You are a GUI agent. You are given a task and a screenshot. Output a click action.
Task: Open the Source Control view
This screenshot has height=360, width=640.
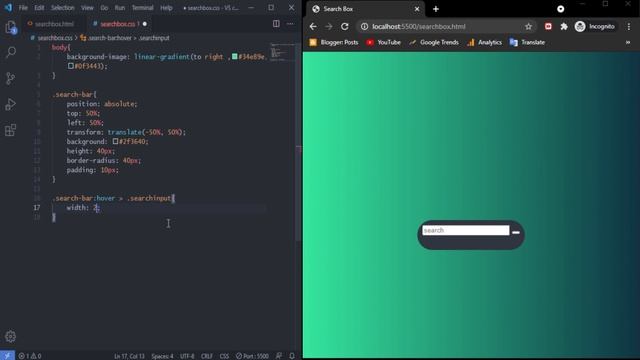pyautogui.click(x=11, y=78)
